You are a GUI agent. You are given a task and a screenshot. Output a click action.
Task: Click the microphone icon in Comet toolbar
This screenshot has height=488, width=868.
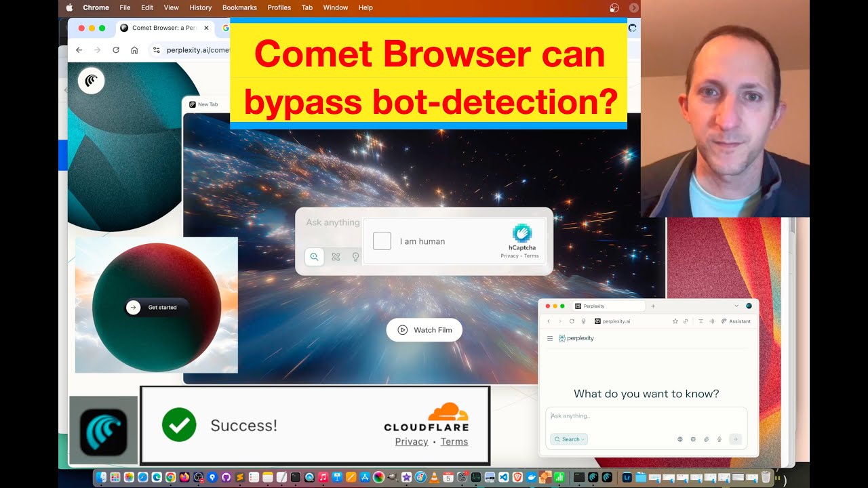(x=583, y=321)
